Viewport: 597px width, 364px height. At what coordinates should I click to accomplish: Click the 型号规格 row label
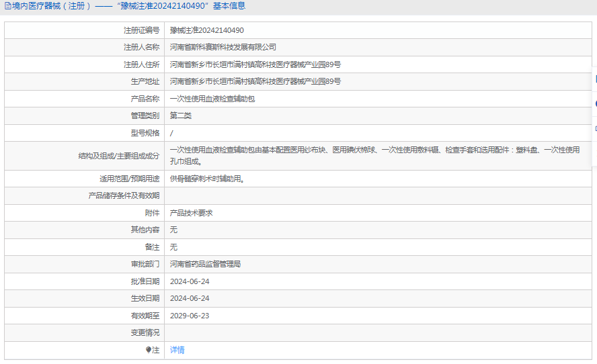145,133
